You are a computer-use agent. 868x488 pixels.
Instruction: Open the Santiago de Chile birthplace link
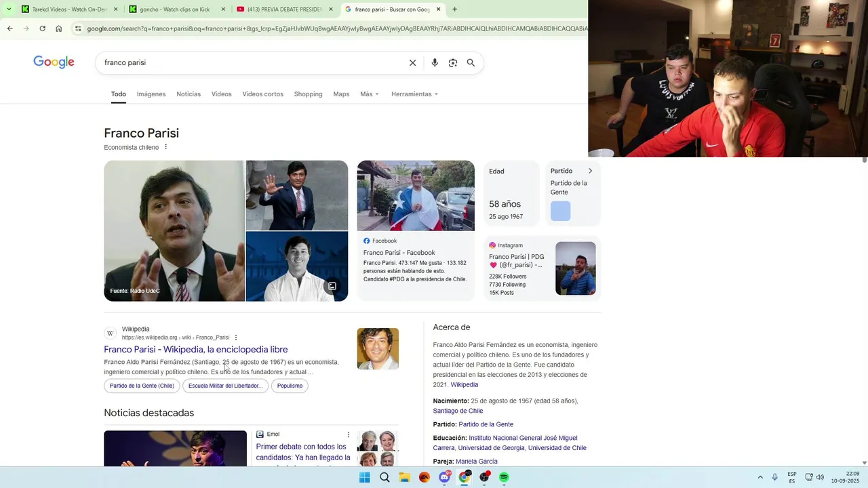(x=458, y=411)
